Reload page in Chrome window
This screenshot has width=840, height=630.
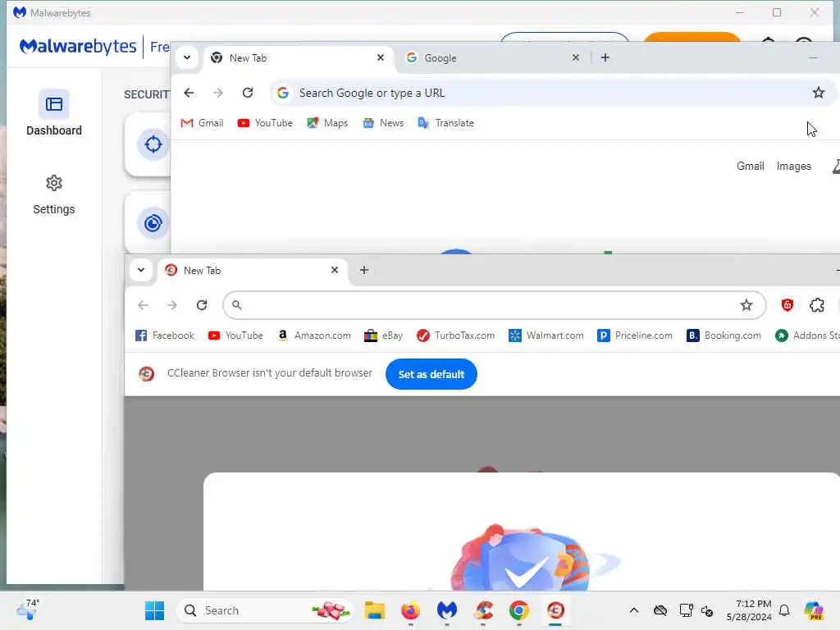(x=248, y=93)
